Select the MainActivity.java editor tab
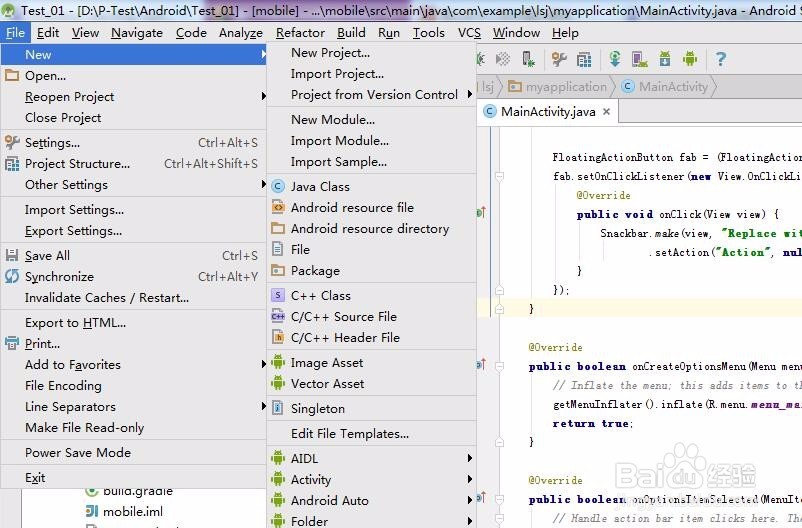The image size is (802, 528). pyautogui.click(x=548, y=112)
